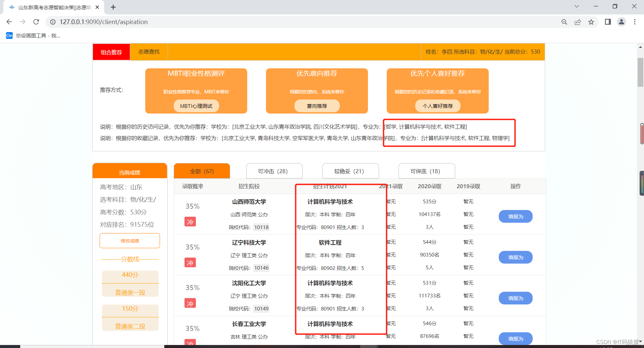
Task: Open the tab search dropdown arrow
Action: pyautogui.click(x=577, y=6)
